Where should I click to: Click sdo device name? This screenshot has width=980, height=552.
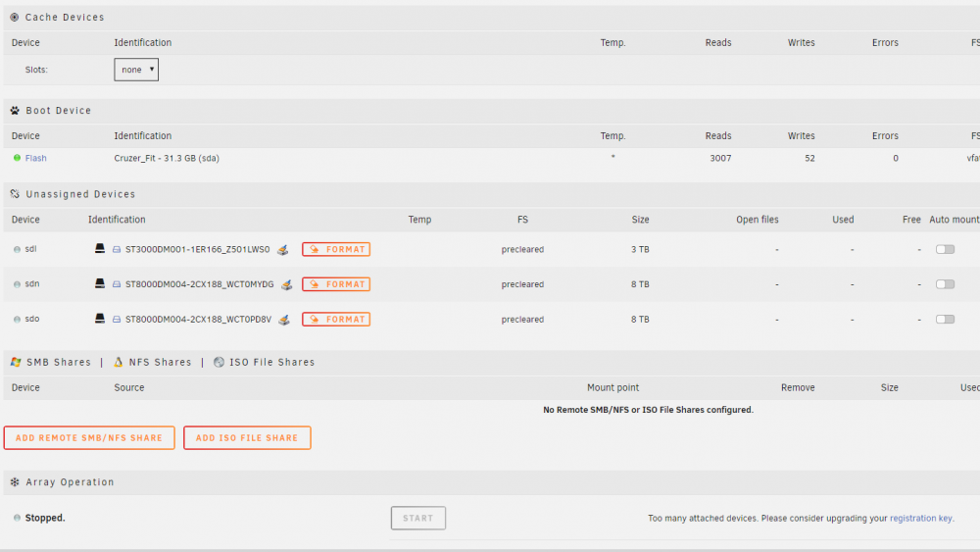click(x=32, y=319)
